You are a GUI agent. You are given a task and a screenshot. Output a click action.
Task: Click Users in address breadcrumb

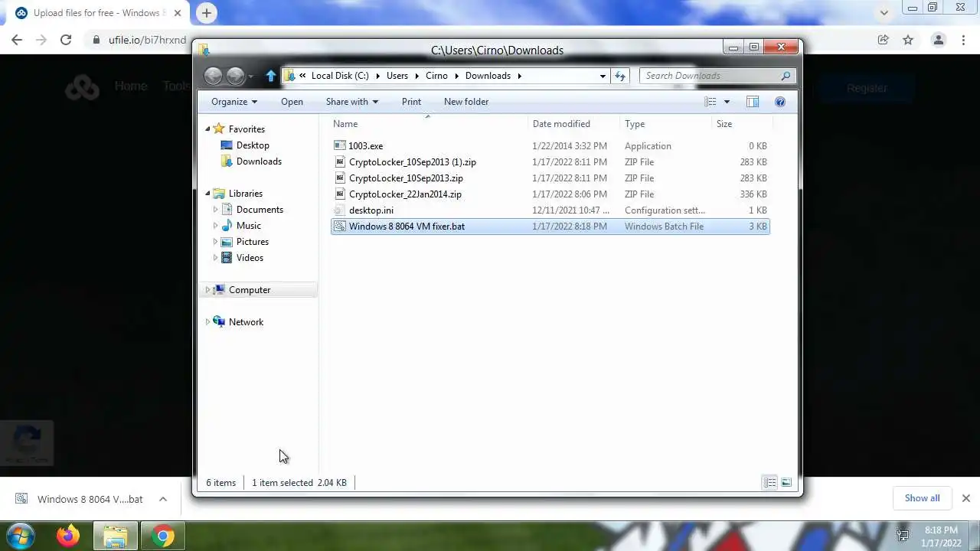(397, 76)
